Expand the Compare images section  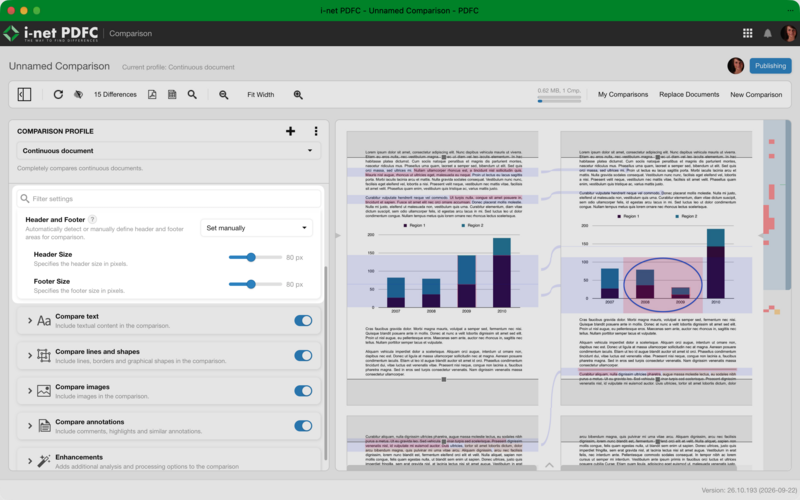(30, 391)
